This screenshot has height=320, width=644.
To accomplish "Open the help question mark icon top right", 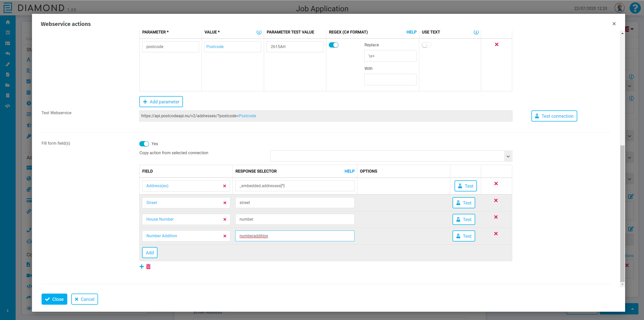I will 635,8.
